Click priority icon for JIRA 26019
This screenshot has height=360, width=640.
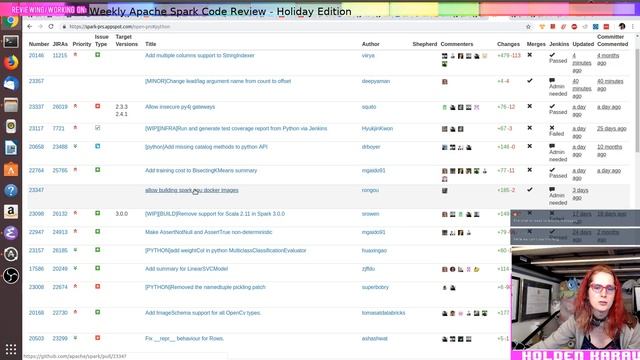tap(75, 106)
